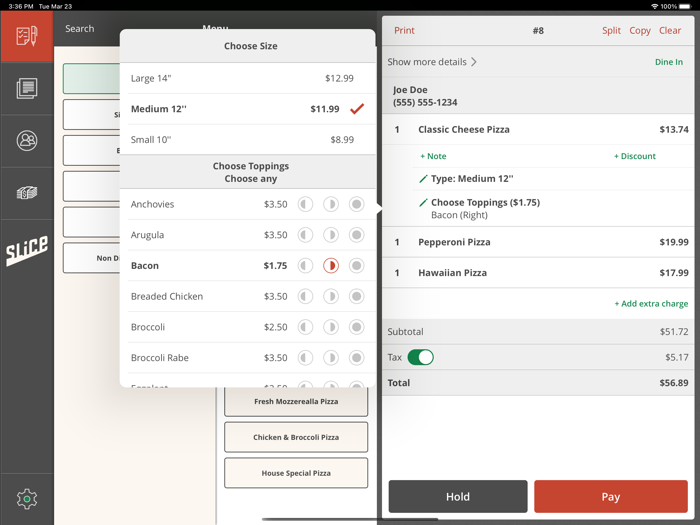The height and width of the screenshot is (525, 700).
Task: Expand Show more details chevron
Action: [x=474, y=62]
